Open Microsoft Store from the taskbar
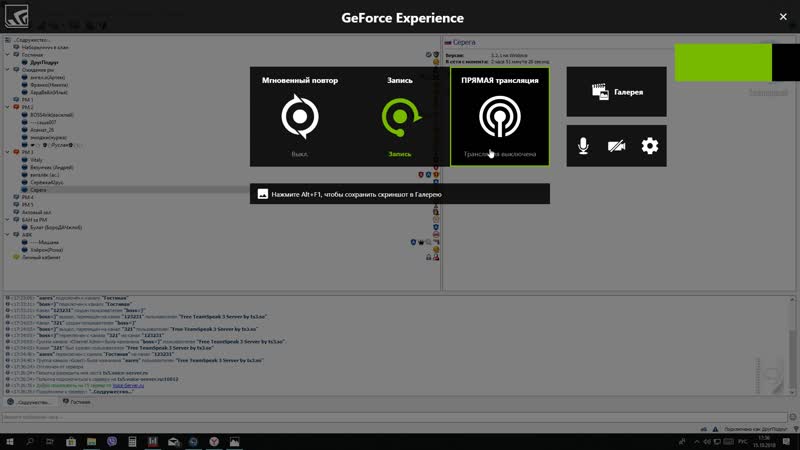 click(x=71, y=441)
